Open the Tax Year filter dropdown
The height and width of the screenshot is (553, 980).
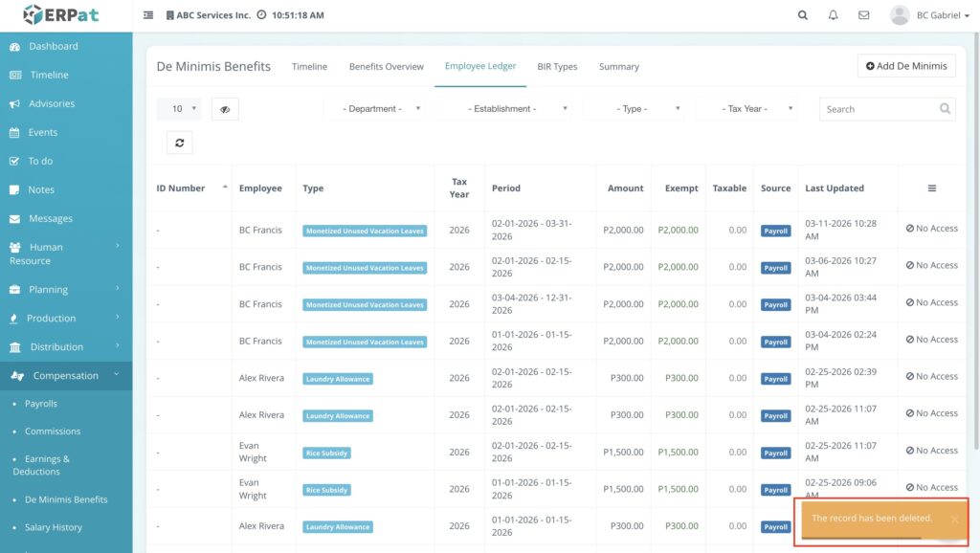tap(747, 109)
